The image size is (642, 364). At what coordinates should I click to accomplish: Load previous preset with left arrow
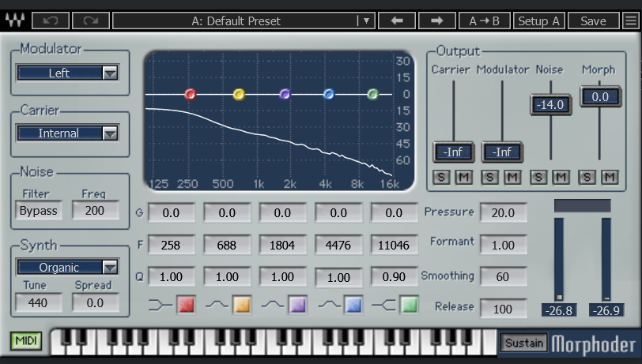coord(396,21)
